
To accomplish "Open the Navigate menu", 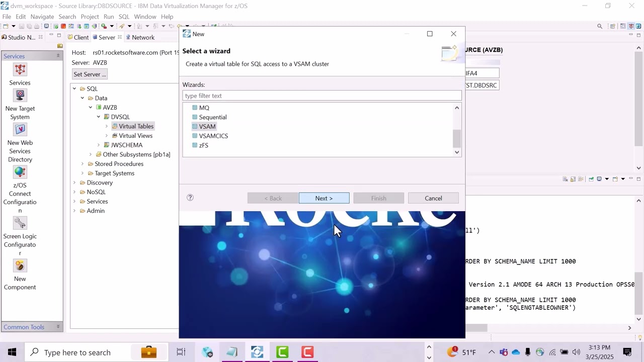I will tap(42, 17).
